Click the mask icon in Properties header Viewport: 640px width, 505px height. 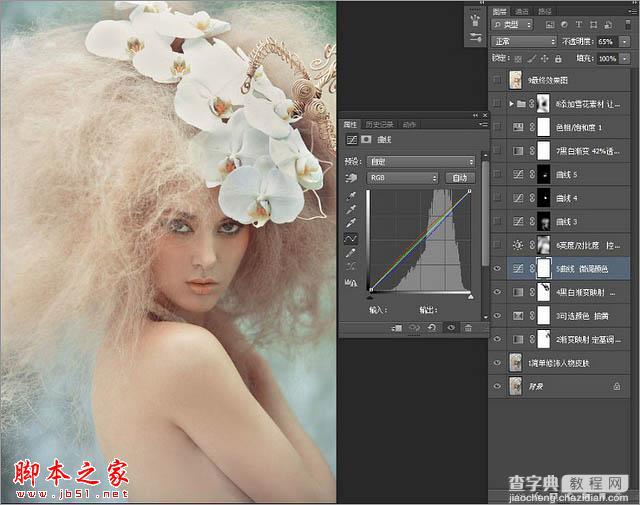[366, 140]
